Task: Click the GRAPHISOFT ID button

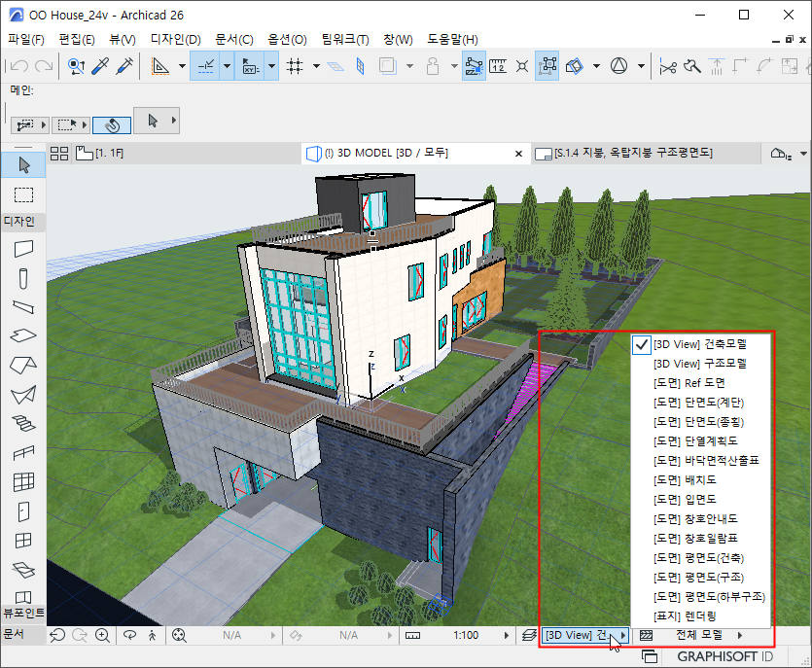Action: click(x=726, y=656)
